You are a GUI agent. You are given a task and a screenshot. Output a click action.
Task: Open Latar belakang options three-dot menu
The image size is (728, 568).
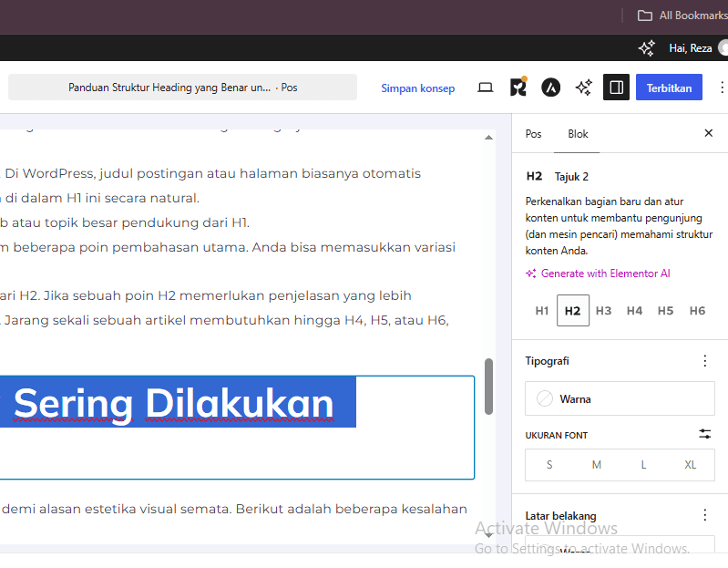tap(705, 515)
